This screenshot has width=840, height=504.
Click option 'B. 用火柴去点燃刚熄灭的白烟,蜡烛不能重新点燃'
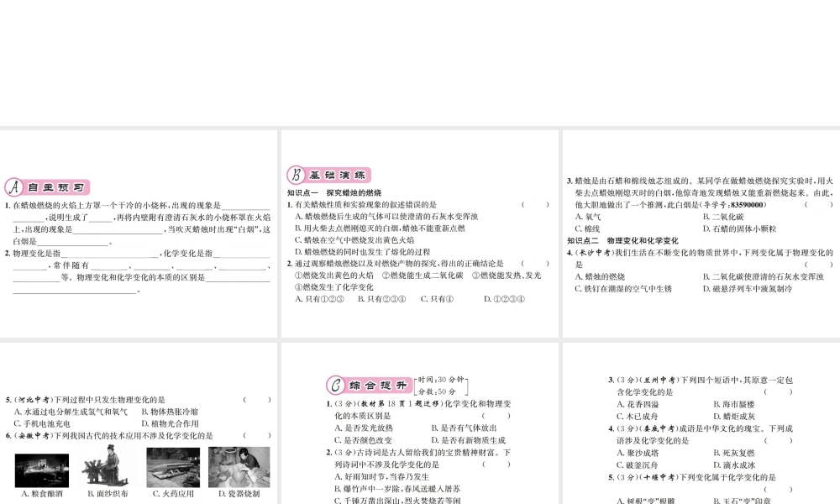[x=380, y=228]
